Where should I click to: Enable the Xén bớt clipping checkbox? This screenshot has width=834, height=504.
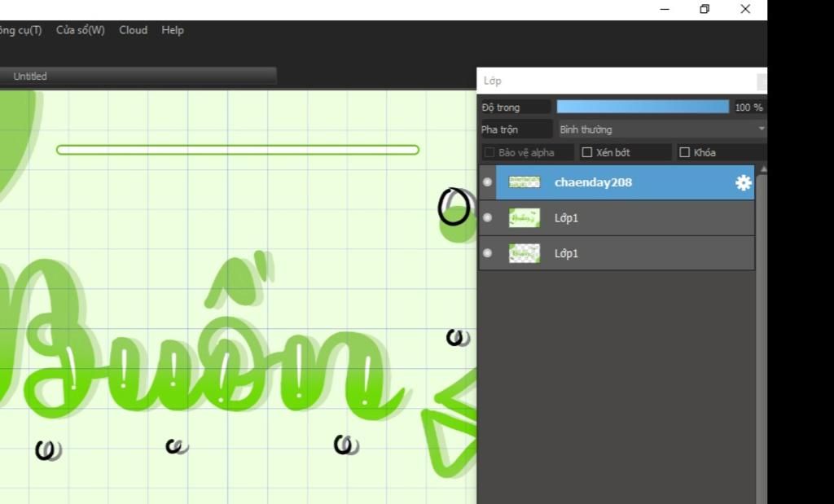pyautogui.click(x=587, y=152)
